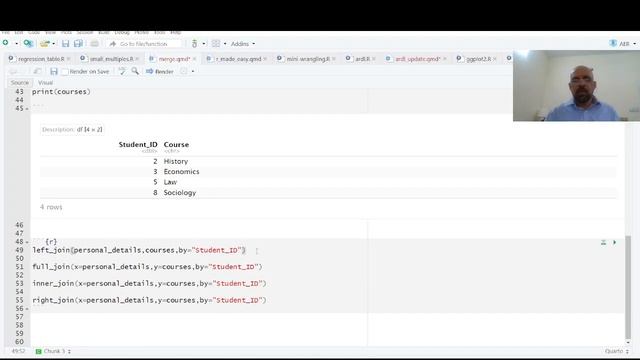The width and height of the screenshot is (640, 360).
Task: Open the AtR project dropdown
Action: (x=634, y=44)
